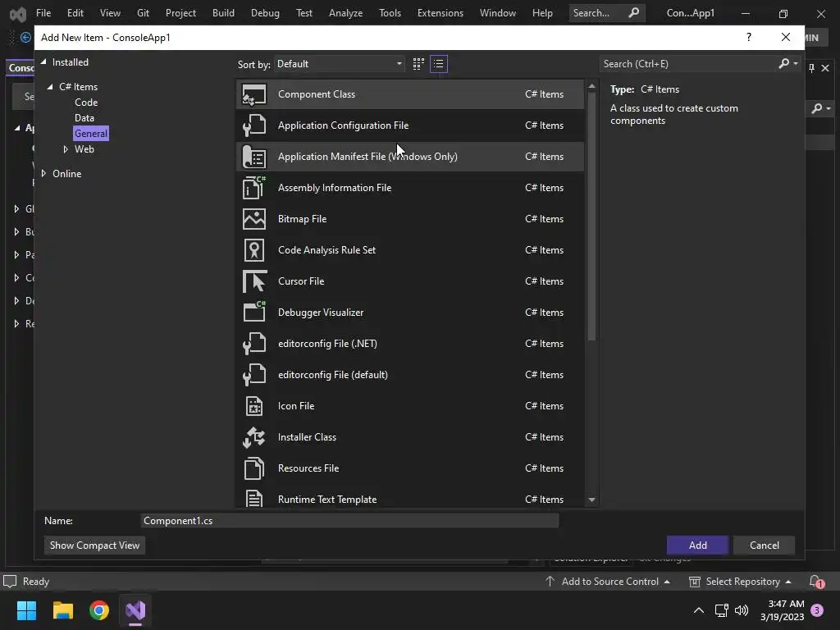
Task: Open the Analyze menu
Action: pyautogui.click(x=345, y=13)
